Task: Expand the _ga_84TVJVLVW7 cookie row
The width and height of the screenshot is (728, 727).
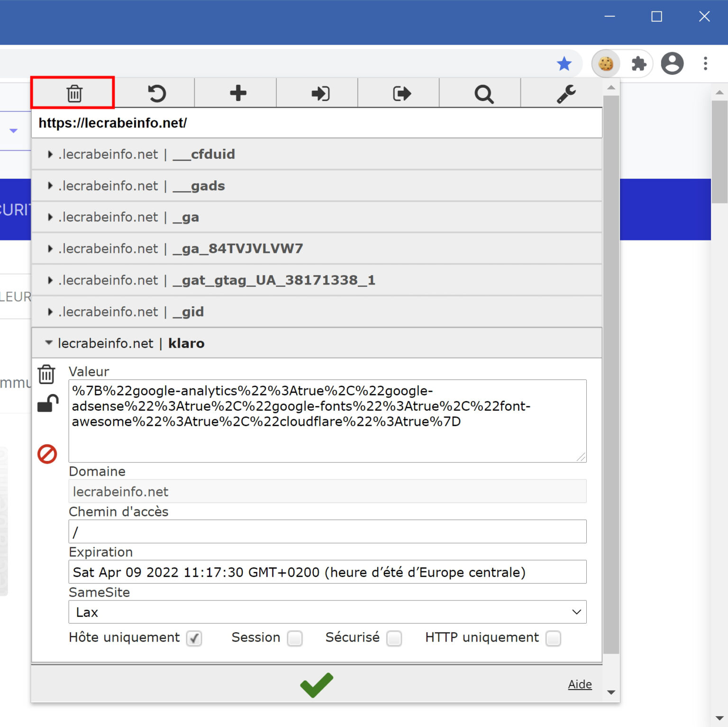Action: click(317, 248)
